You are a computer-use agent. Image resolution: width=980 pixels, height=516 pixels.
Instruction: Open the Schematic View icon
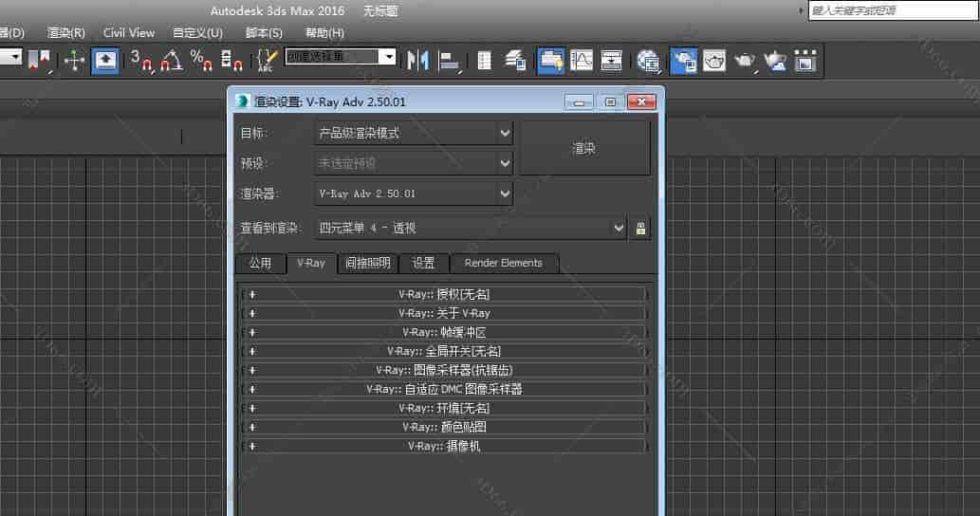pos(612,60)
